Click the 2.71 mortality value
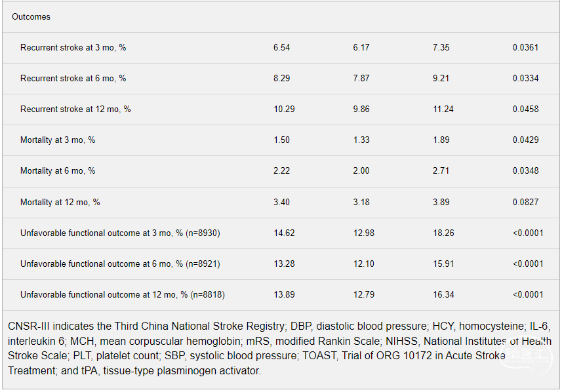The height and width of the screenshot is (392, 562). tap(441, 171)
